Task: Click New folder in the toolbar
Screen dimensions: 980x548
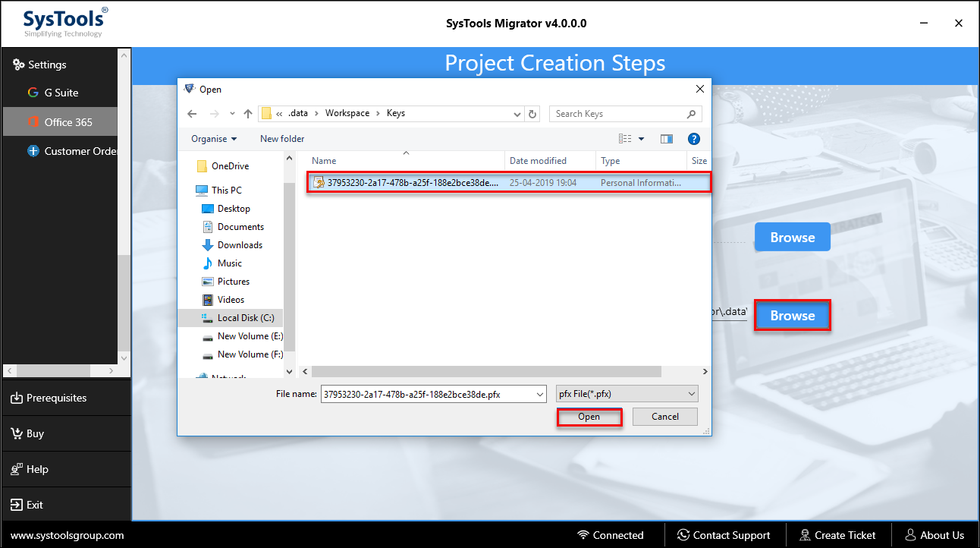Action: click(x=282, y=139)
